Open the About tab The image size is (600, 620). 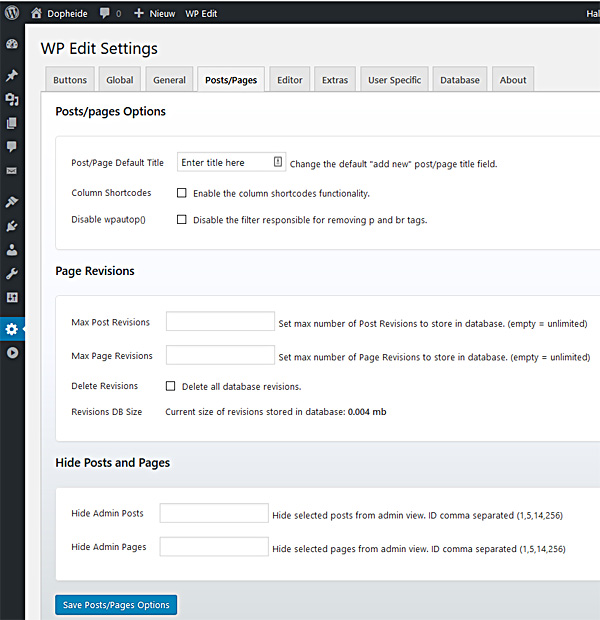513,80
